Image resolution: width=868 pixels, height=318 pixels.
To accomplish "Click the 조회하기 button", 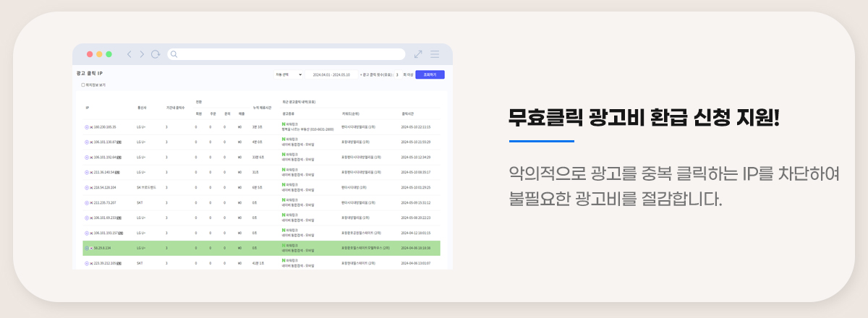I will click(430, 74).
